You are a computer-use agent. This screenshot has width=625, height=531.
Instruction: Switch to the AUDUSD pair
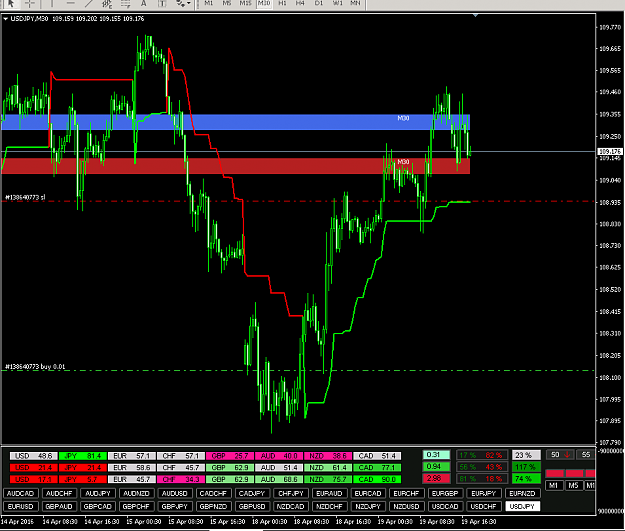175,494
